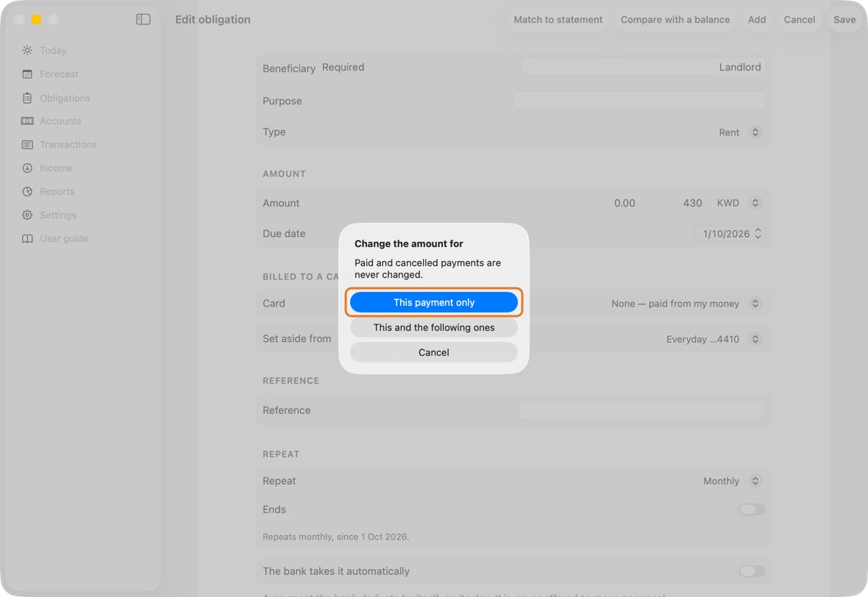The image size is (868, 597).
Task: Choose This and the following ones
Action: click(434, 328)
